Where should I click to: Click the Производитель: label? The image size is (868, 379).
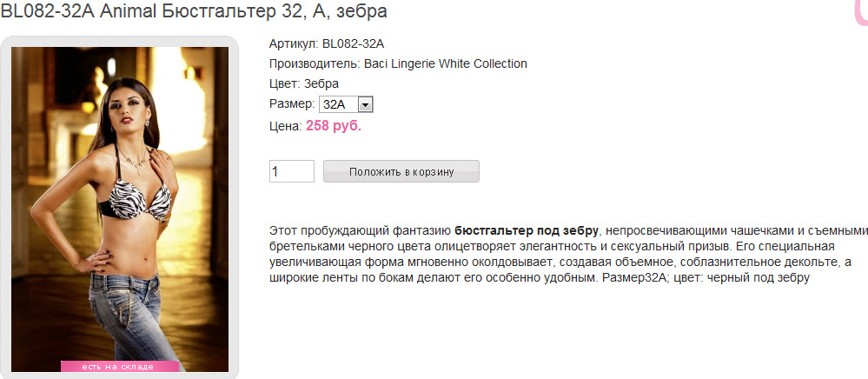315,63
